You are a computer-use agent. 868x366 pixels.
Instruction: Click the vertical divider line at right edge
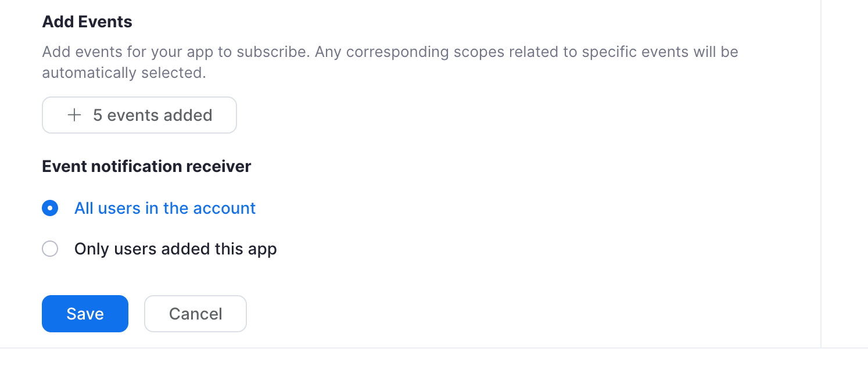(821, 173)
